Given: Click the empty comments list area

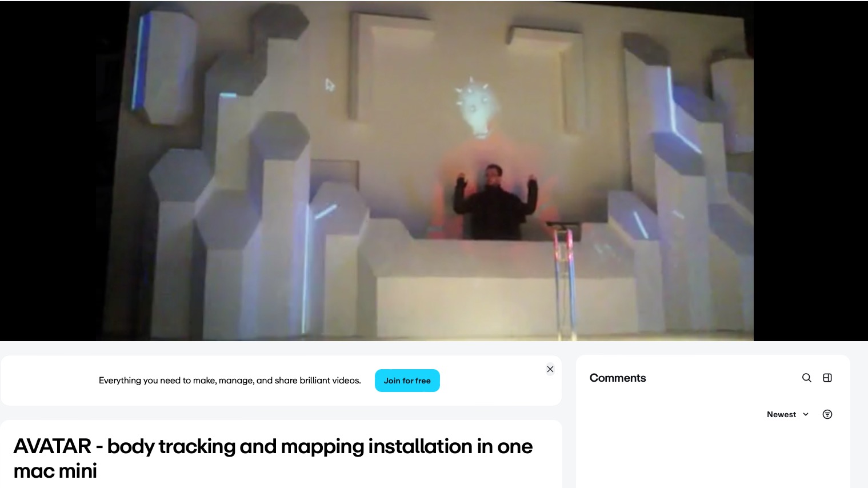Looking at the screenshot, I should (x=713, y=455).
